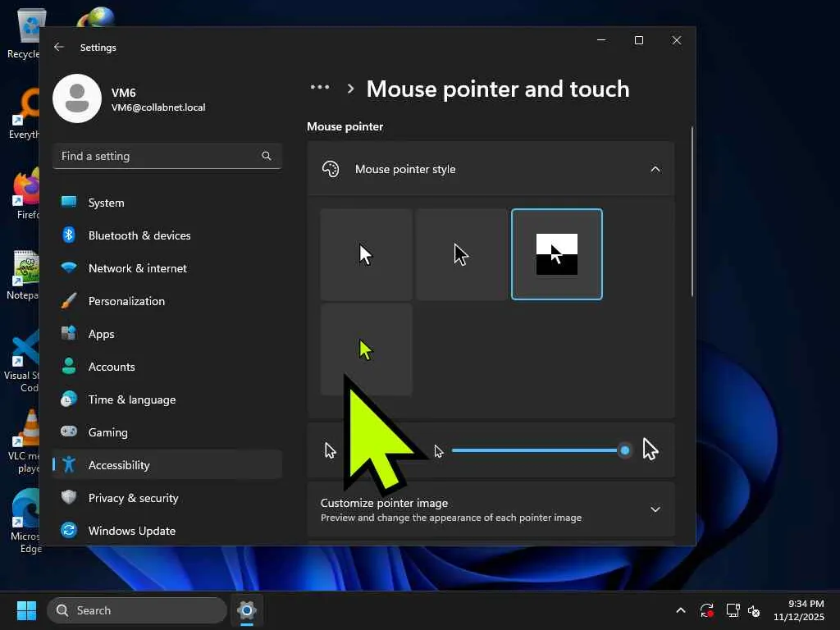Click the VM6 user avatar

(x=77, y=98)
